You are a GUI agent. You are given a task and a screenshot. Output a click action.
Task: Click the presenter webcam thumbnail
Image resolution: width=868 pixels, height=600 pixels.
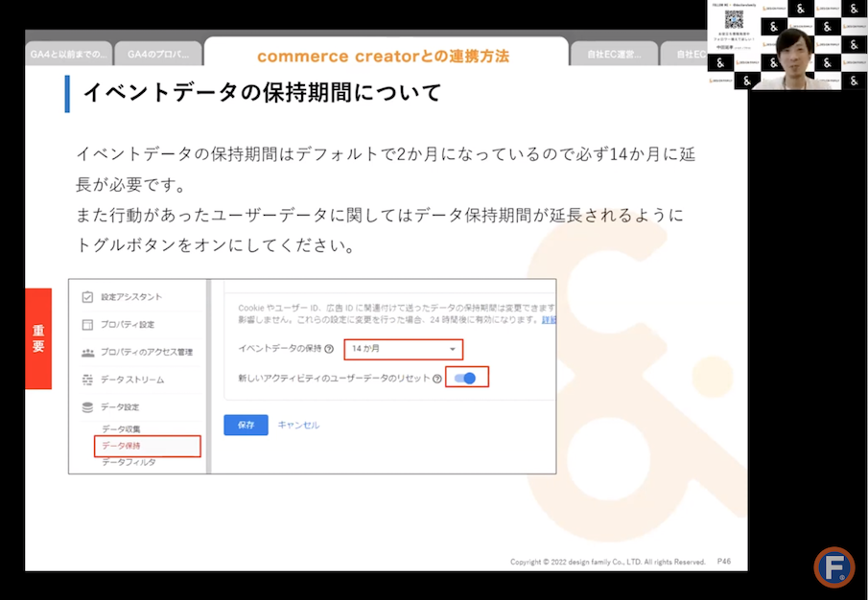point(787,45)
